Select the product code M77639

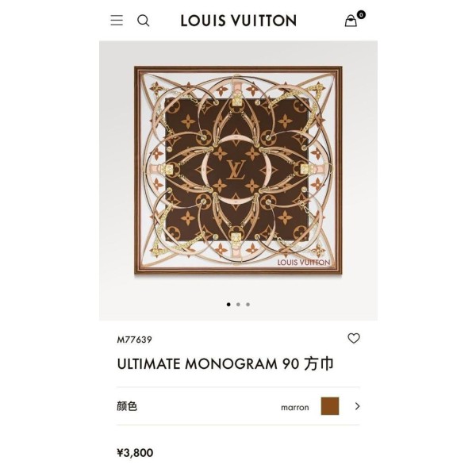135,340
